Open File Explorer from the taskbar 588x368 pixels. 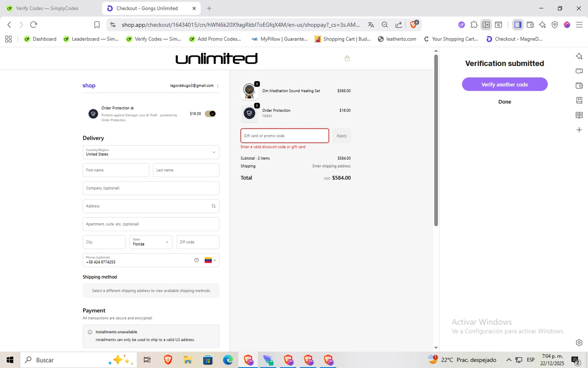tap(188, 360)
